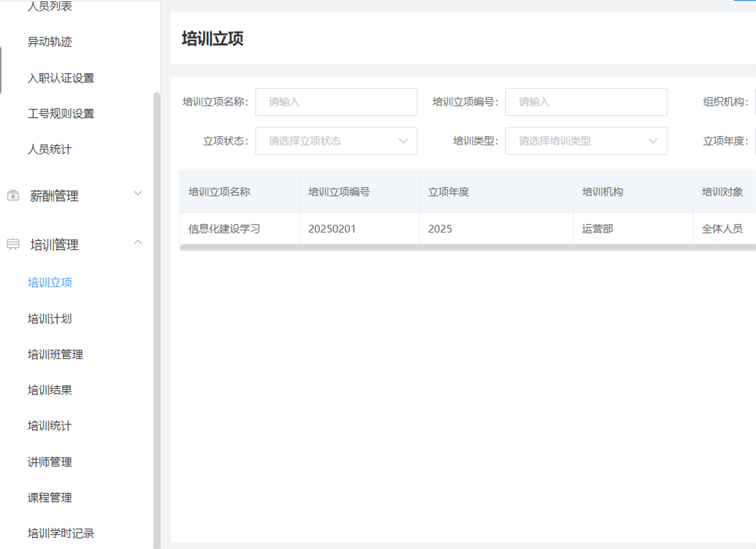Click the 培训类型 dropdown arrow

click(x=653, y=141)
